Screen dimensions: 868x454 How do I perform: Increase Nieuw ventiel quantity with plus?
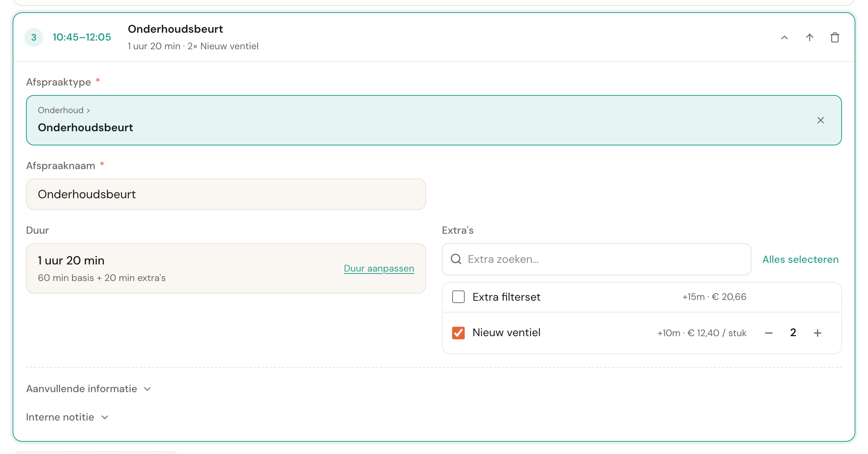click(818, 333)
